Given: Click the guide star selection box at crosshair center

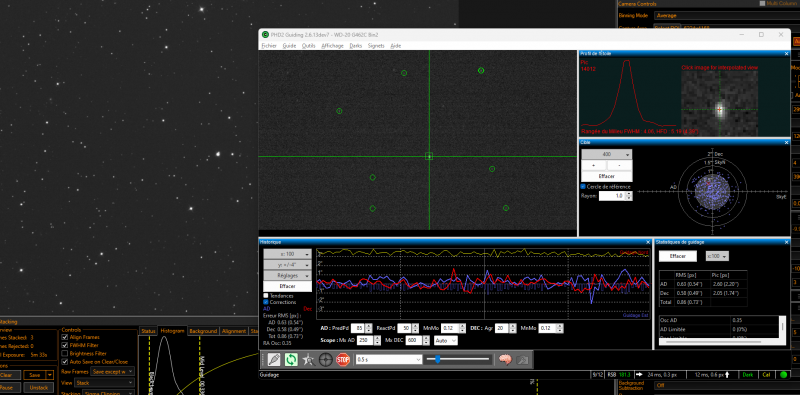Looking at the screenshot, I should (x=429, y=156).
